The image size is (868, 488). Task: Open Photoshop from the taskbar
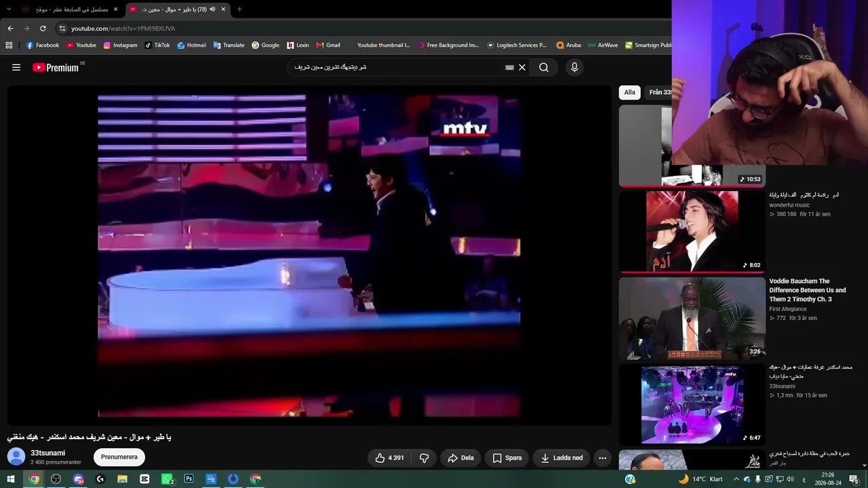point(189,479)
